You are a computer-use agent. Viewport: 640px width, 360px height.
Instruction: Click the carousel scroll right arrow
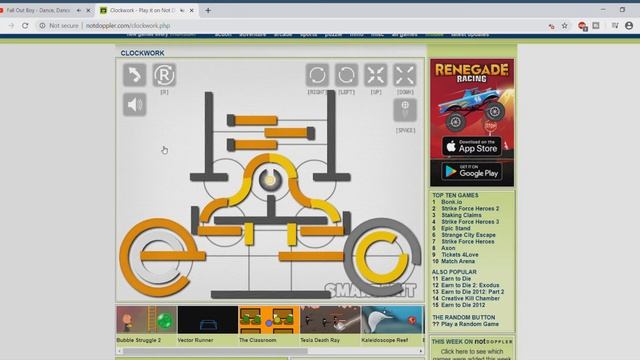[x=421, y=351]
